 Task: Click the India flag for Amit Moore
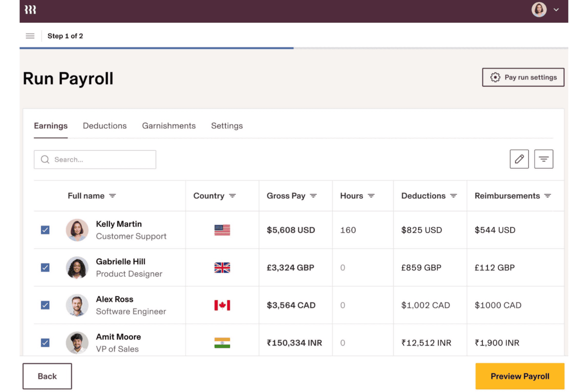(x=222, y=343)
